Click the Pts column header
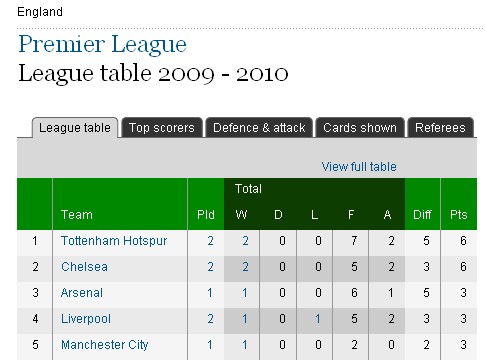 (x=458, y=215)
